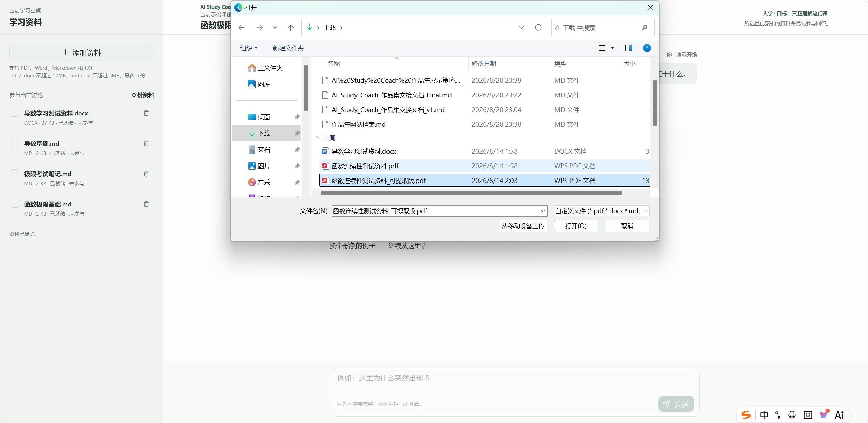Activate voice input microphone icon
Screen dimensions: 868x423
pos(792,414)
